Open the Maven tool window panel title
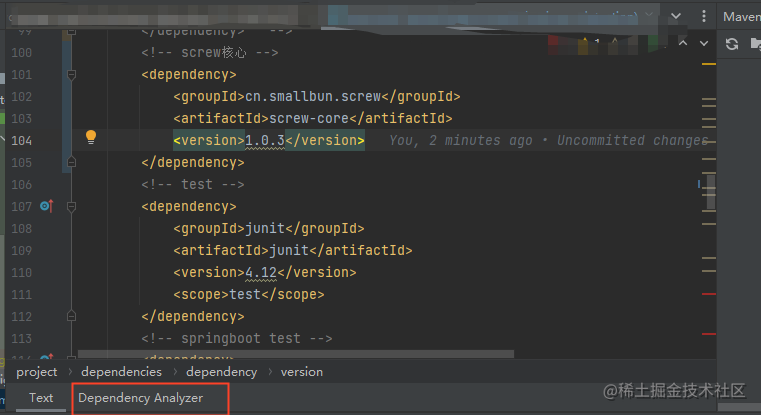 click(x=741, y=17)
